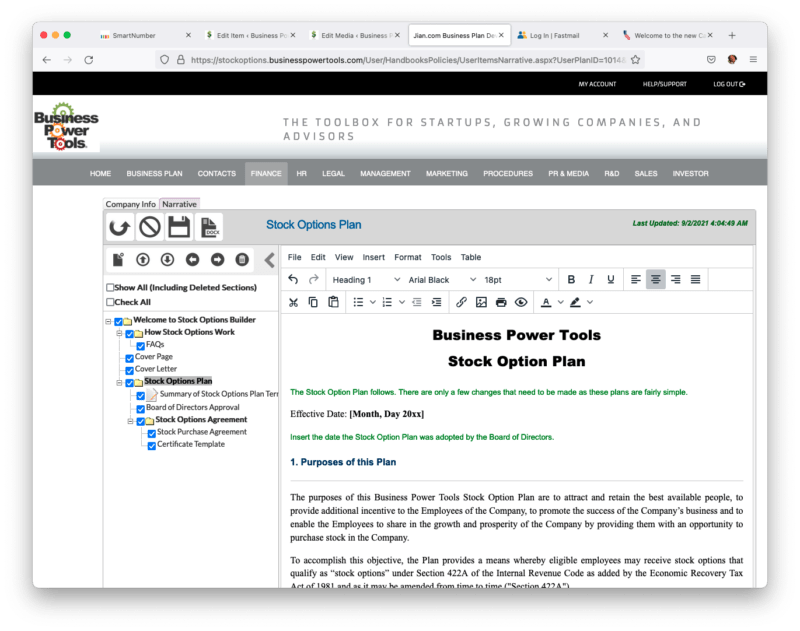
Task: Align text left
Action: tap(636, 280)
